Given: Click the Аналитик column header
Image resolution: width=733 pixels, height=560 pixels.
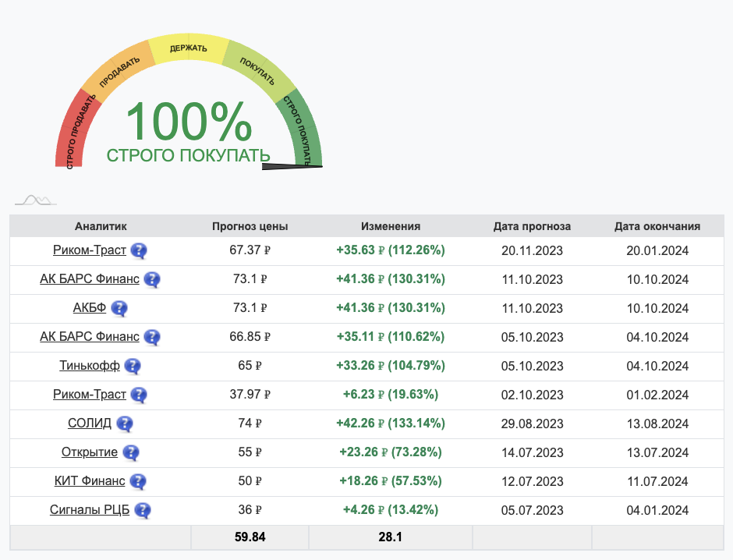Looking at the screenshot, I should 101,226.
